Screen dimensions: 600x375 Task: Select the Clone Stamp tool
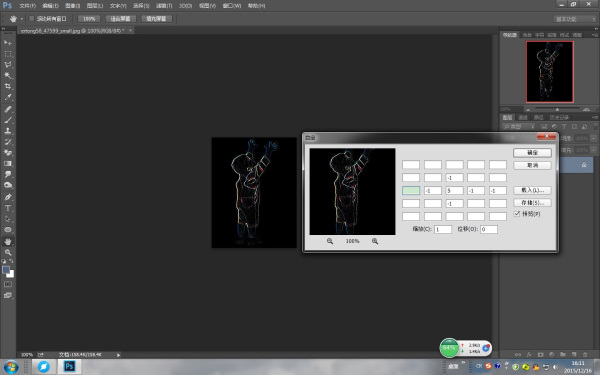click(x=8, y=130)
